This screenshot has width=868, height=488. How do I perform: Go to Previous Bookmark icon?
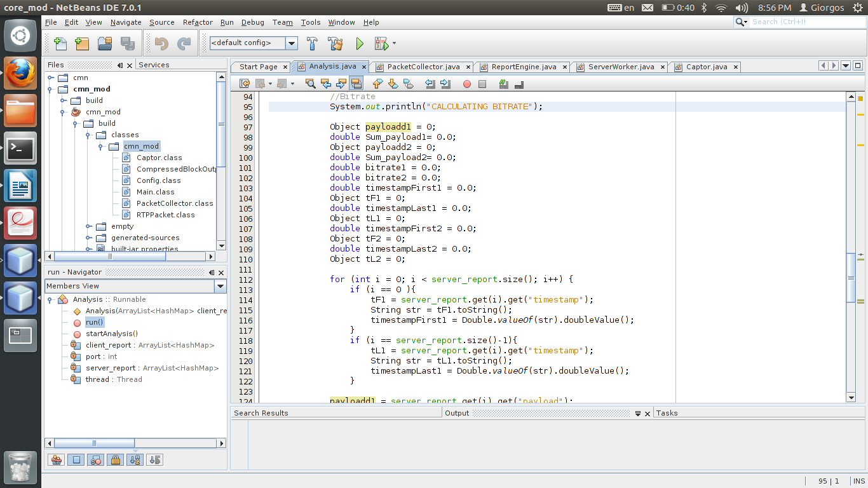(377, 83)
